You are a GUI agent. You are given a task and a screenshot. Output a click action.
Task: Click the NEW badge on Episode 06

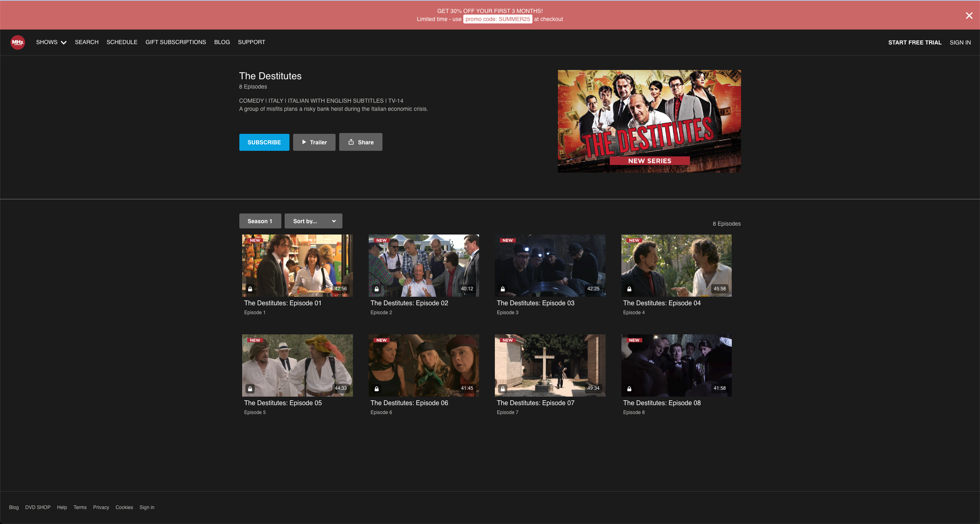381,340
